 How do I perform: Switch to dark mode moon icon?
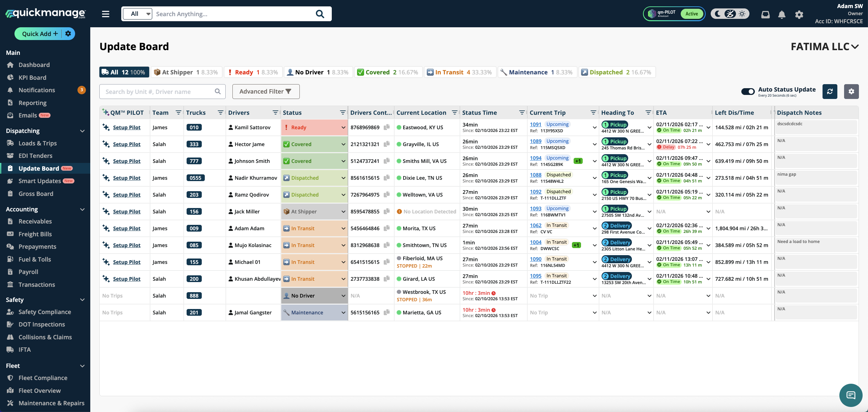click(718, 14)
